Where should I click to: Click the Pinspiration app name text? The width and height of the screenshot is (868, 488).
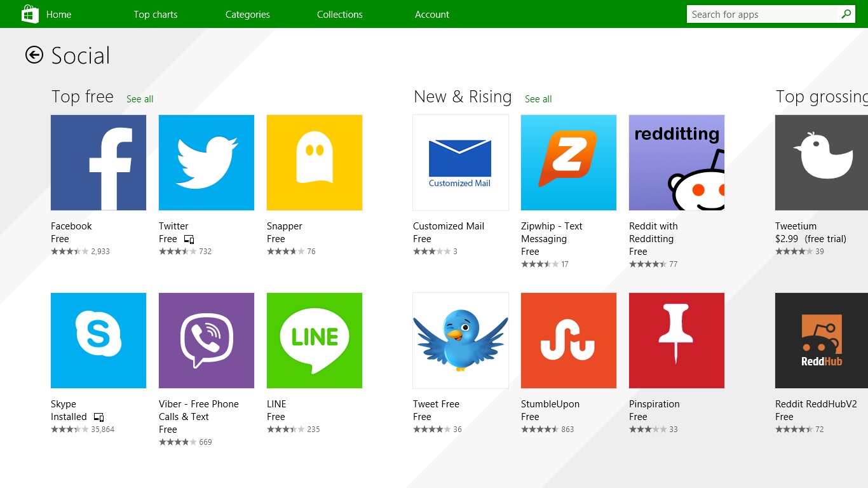tap(654, 404)
